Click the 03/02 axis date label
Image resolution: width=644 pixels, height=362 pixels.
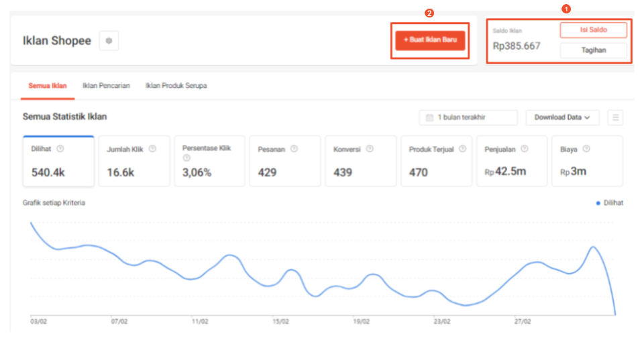click(39, 321)
